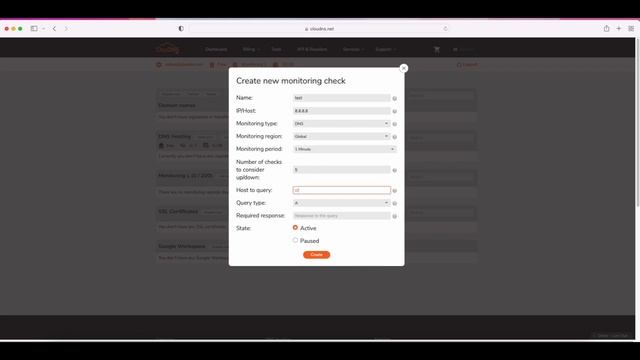640x360 pixels.
Task: Click into the Host to query field
Action: (341, 190)
